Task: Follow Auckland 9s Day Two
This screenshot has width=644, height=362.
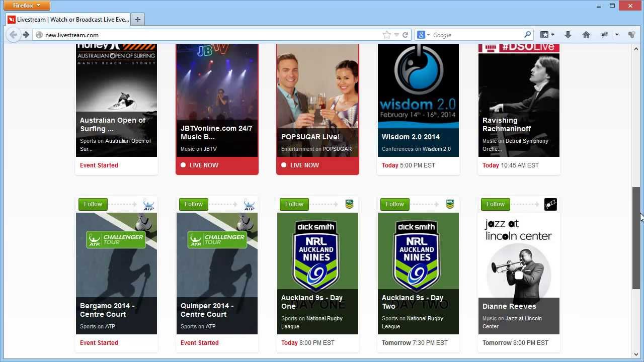Action: [x=394, y=204]
